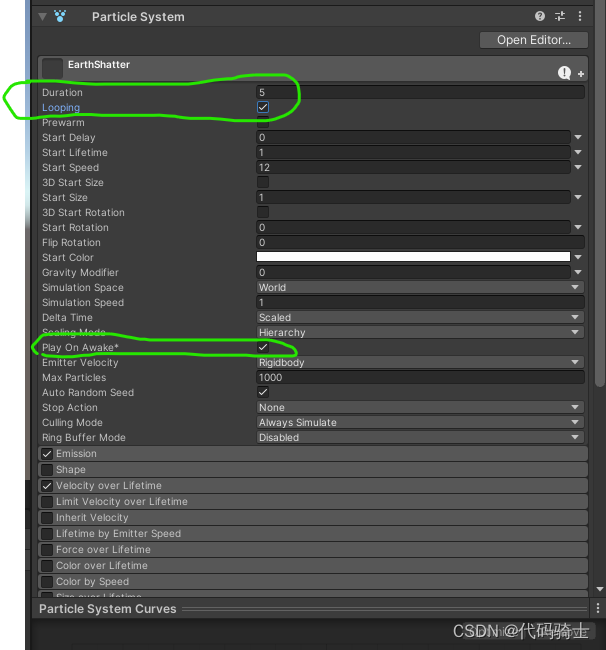The image size is (606, 650).
Task: Disable the Velocity over Lifetime module checkbox
Action: click(47, 486)
